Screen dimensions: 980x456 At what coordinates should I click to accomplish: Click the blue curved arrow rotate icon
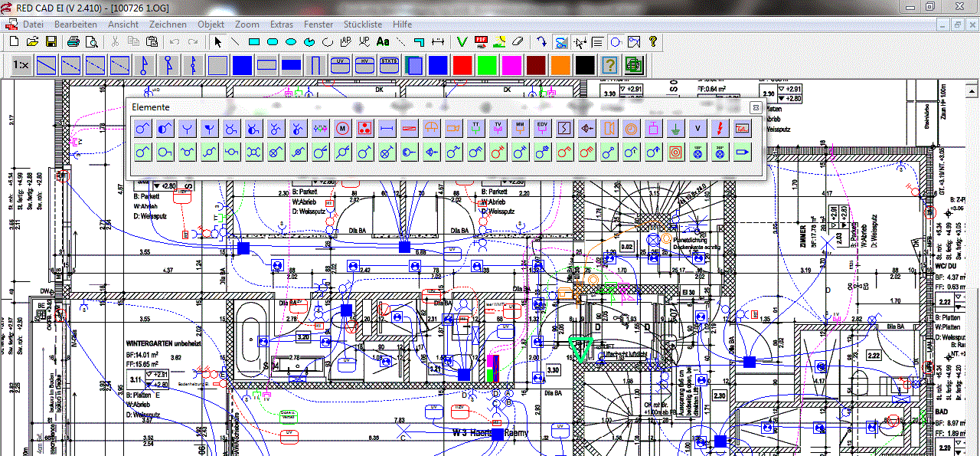click(542, 41)
